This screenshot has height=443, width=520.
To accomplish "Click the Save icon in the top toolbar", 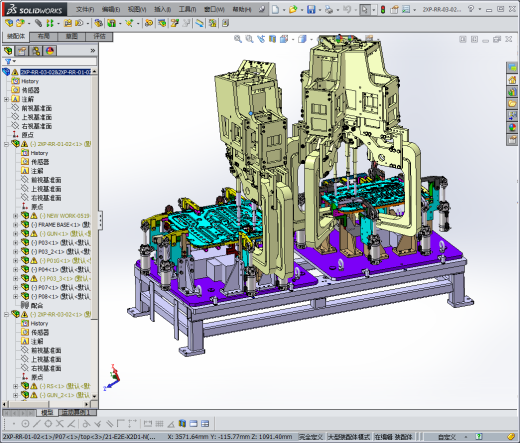I will pos(311,9).
